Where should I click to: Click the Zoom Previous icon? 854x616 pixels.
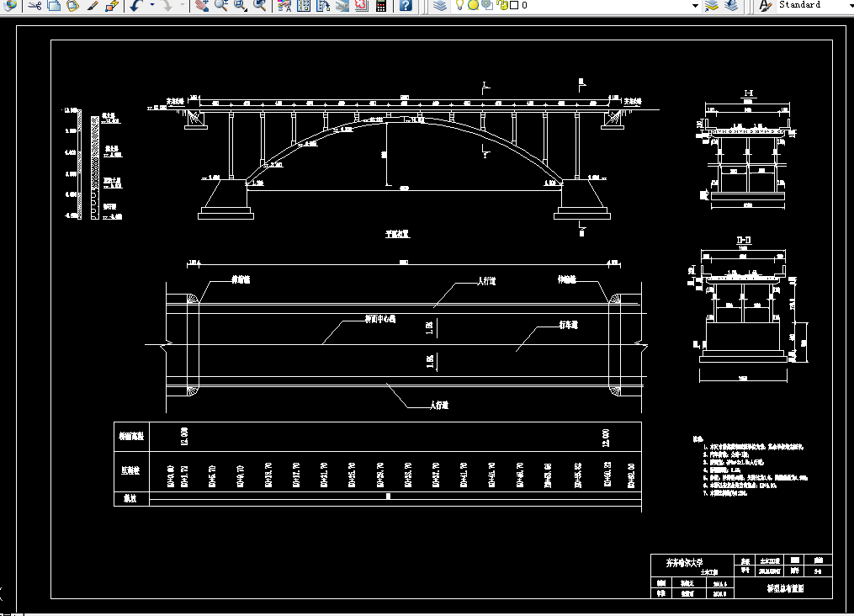pyautogui.click(x=260, y=5)
